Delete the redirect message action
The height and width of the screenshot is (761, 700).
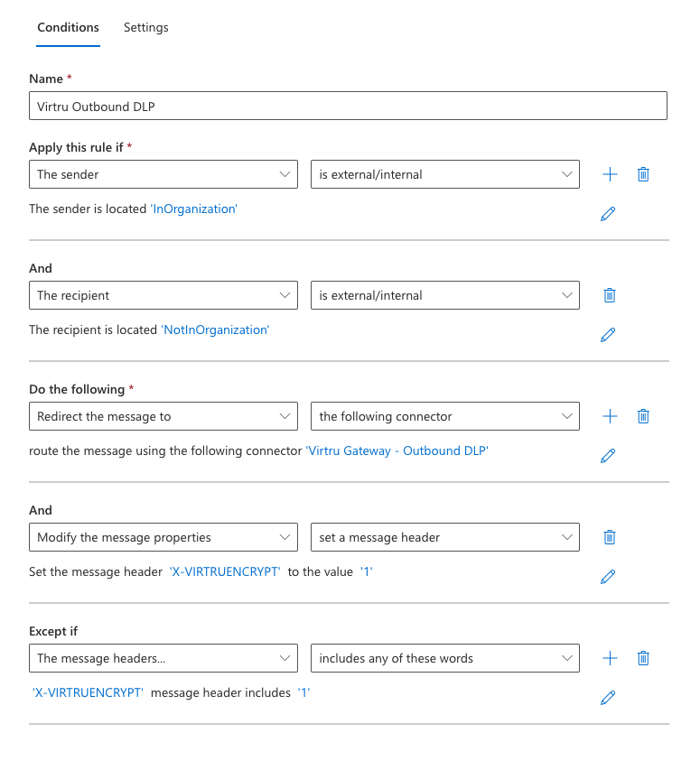tap(643, 416)
